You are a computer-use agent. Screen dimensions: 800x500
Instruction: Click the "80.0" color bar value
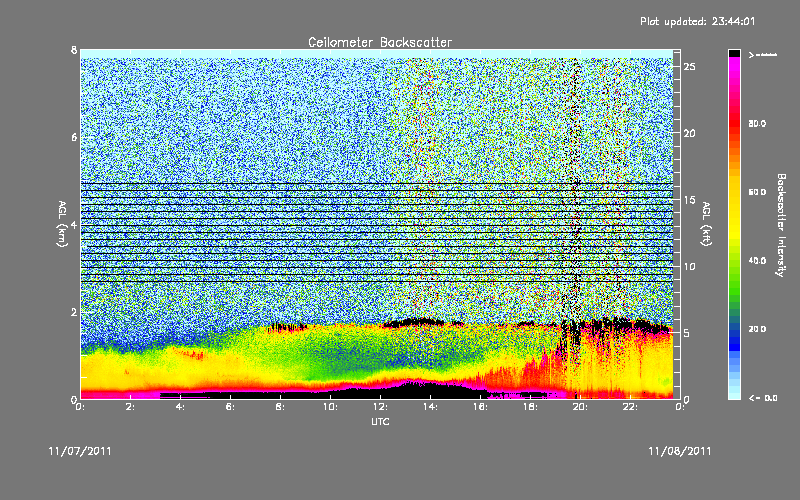pyautogui.click(x=757, y=124)
